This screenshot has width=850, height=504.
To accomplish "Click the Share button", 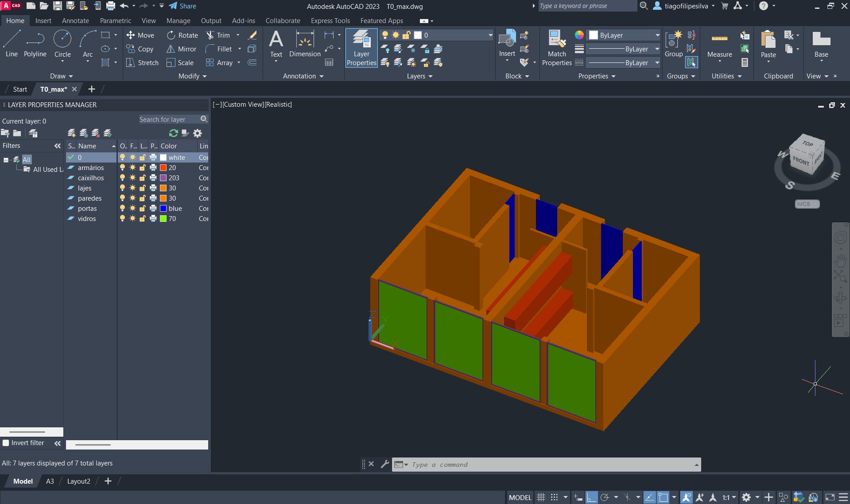I will [182, 6].
